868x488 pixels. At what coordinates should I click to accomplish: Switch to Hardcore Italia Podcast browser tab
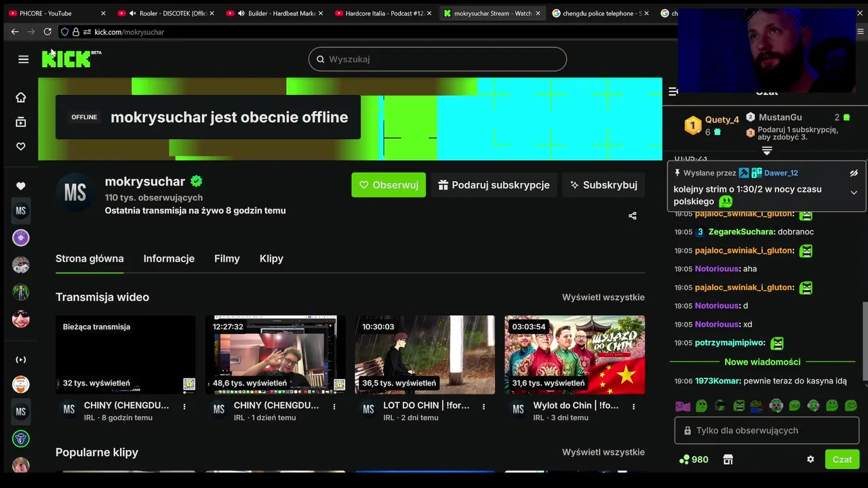383,13
